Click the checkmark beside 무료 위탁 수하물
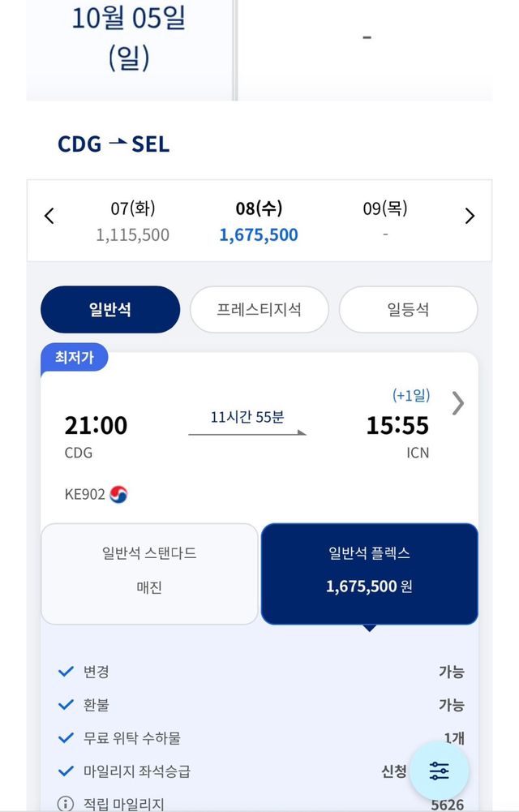Viewport: 519px width, 812px height. tap(66, 737)
